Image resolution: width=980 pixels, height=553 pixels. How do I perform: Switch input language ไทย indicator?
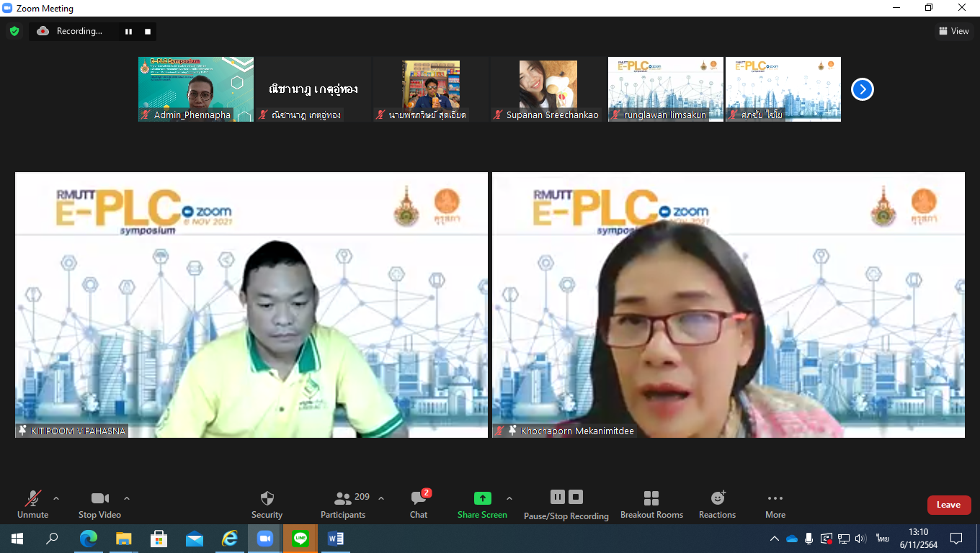[x=883, y=539]
